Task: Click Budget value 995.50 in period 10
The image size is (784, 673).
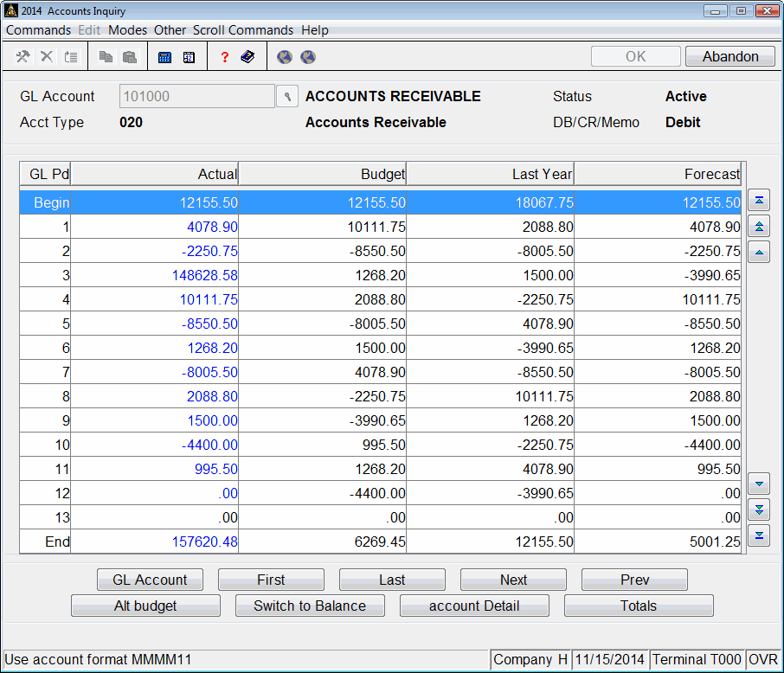Action: tap(384, 445)
